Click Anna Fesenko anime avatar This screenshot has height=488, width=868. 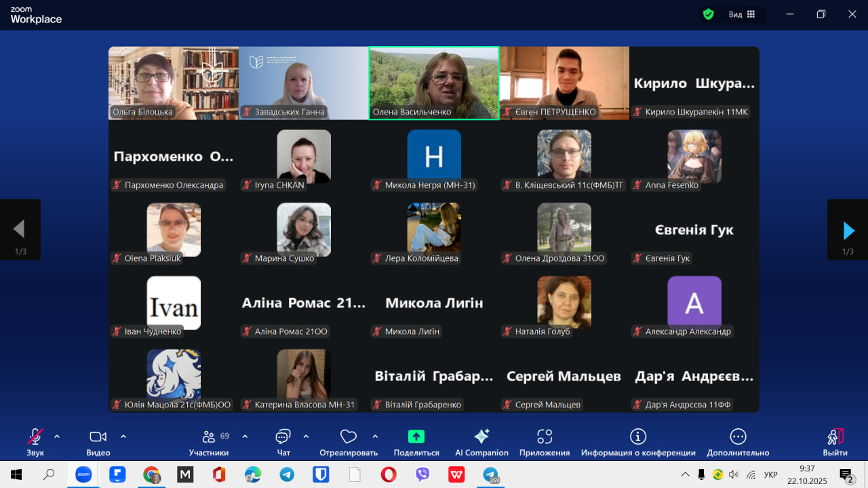(x=694, y=157)
